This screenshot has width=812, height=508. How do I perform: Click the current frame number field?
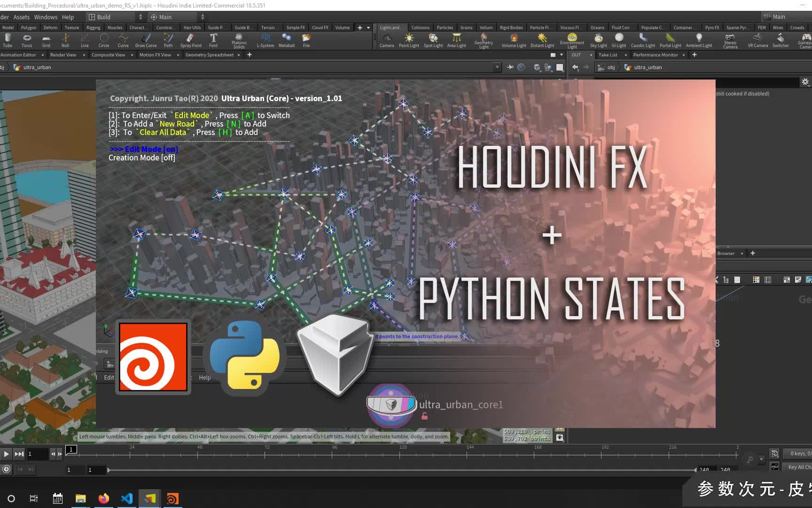[37, 454]
